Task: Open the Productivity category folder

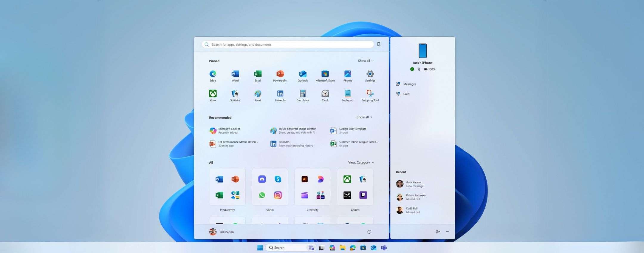Action: (227, 187)
